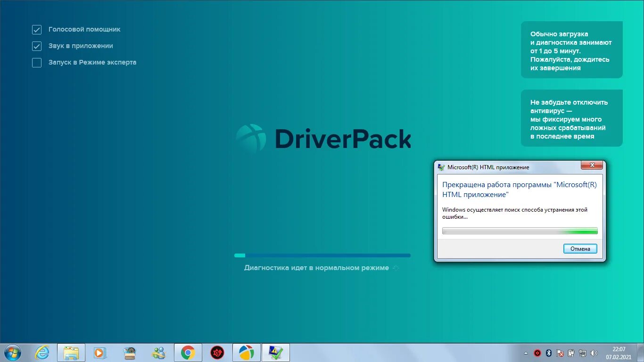
Task: Click the green progress bar in error dialog
Action: [x=520, y=231]
